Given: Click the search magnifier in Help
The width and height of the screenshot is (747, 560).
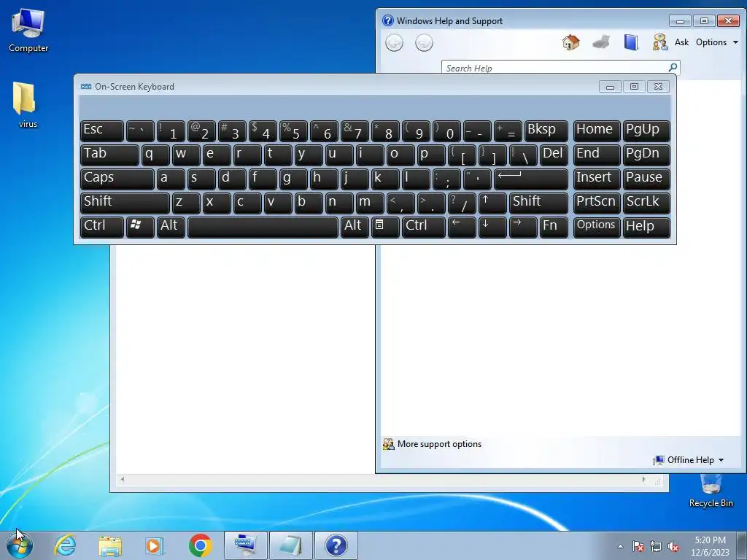Looking at the screenshot, I should [x=673, y=67].
